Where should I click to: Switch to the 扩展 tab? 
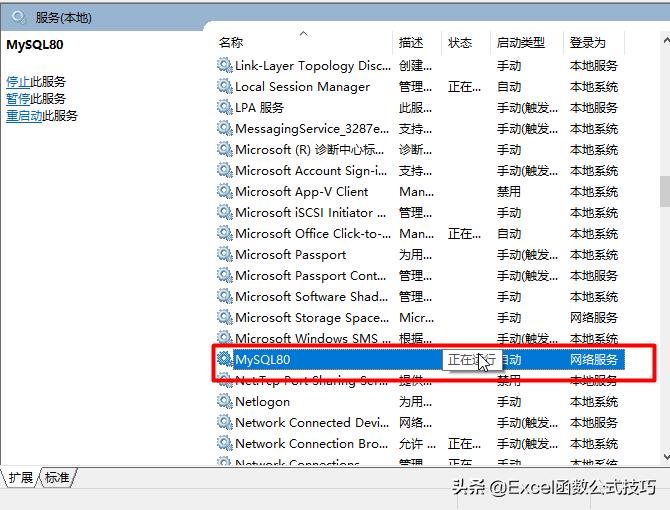[21, 477]
